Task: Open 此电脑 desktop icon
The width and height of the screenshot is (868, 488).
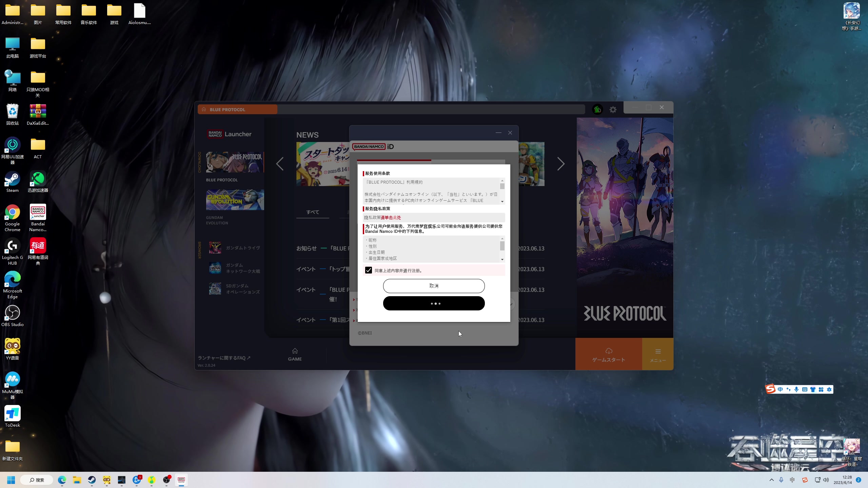Action: pyautogui.click(x=13, y=47)
